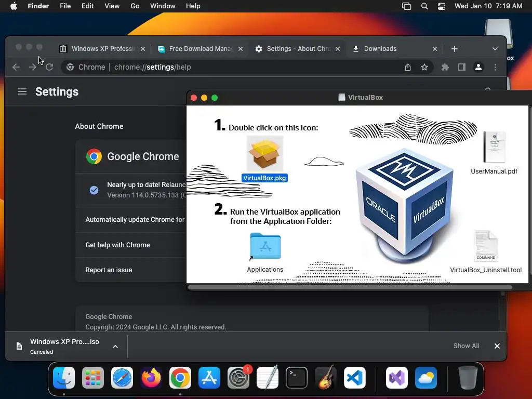
Task: Open the App Store from the Dock
Action: click(209, 378)
